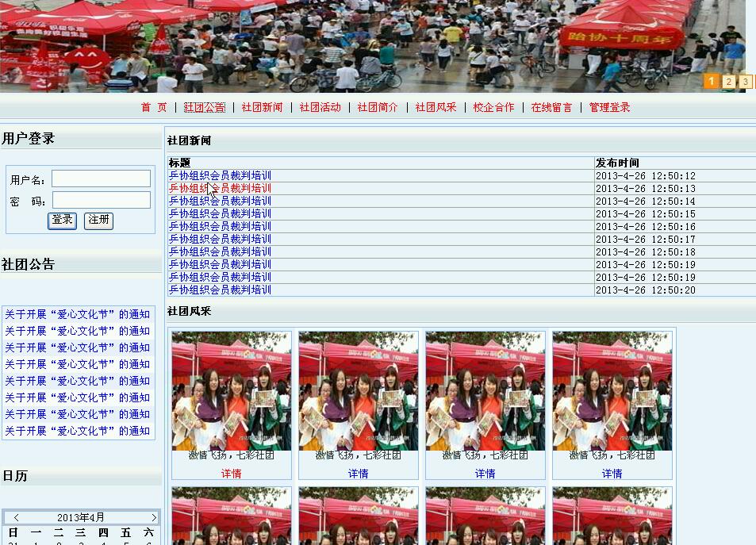This screenshot has width=756, height=545.
Task: Click the 六 weekday header in calendar
Action: tap(148, 532)
